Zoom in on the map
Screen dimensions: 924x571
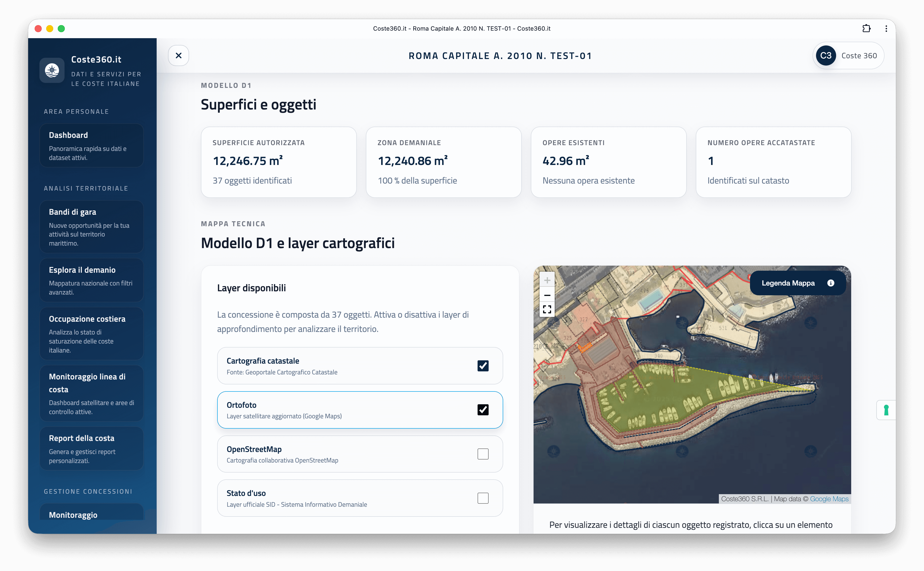click(547, 280)
